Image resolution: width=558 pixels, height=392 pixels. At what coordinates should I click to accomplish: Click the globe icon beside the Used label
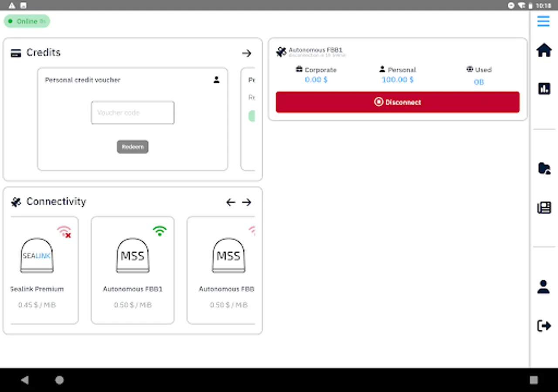tap(470, 69)
